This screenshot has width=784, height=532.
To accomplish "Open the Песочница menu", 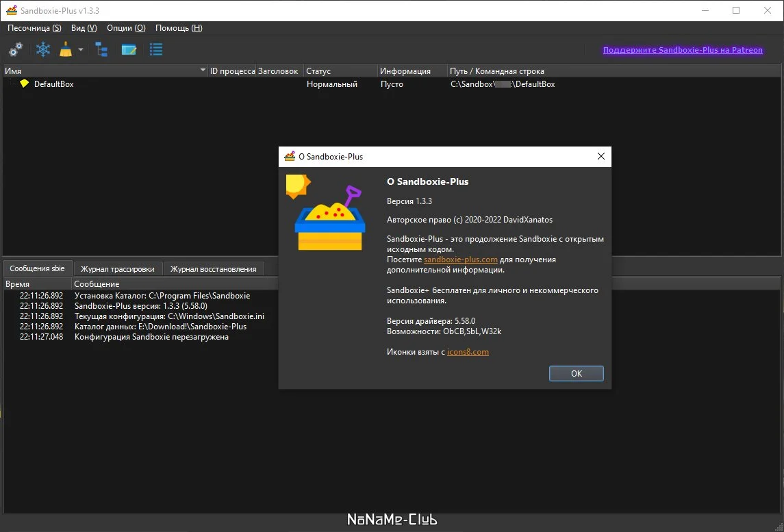I will pyautogui.click(x=34, y=28).
